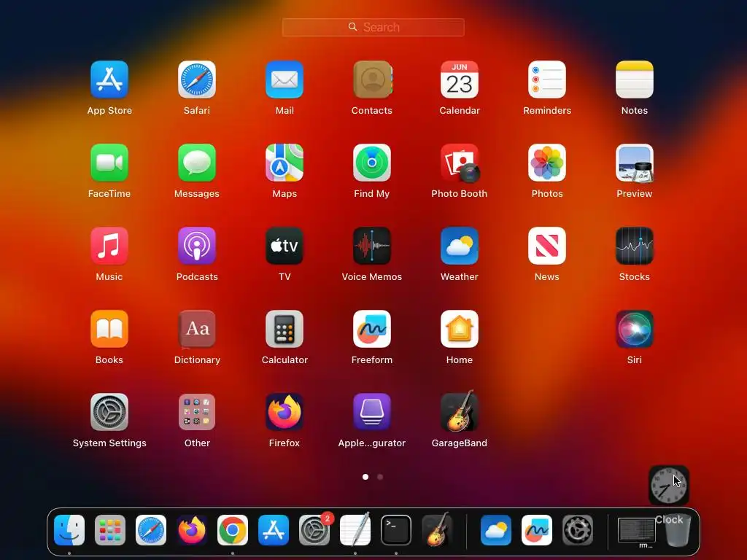Select first Launchpad page dot

click(x=365, y=477)
